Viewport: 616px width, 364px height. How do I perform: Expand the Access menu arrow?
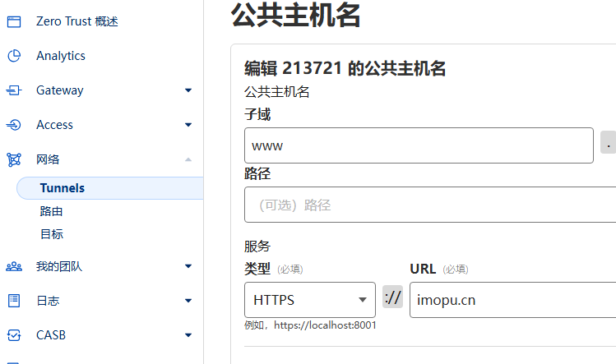[x=188, y=125]
